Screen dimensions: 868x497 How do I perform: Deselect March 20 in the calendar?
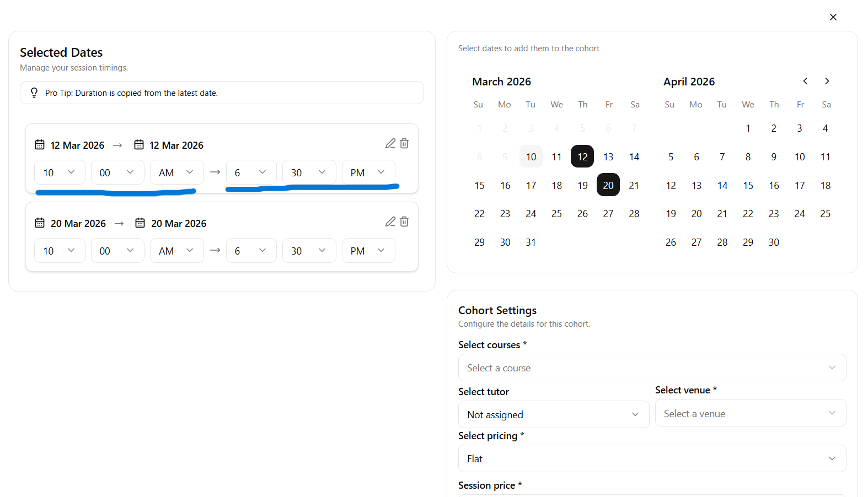point(608,185)
